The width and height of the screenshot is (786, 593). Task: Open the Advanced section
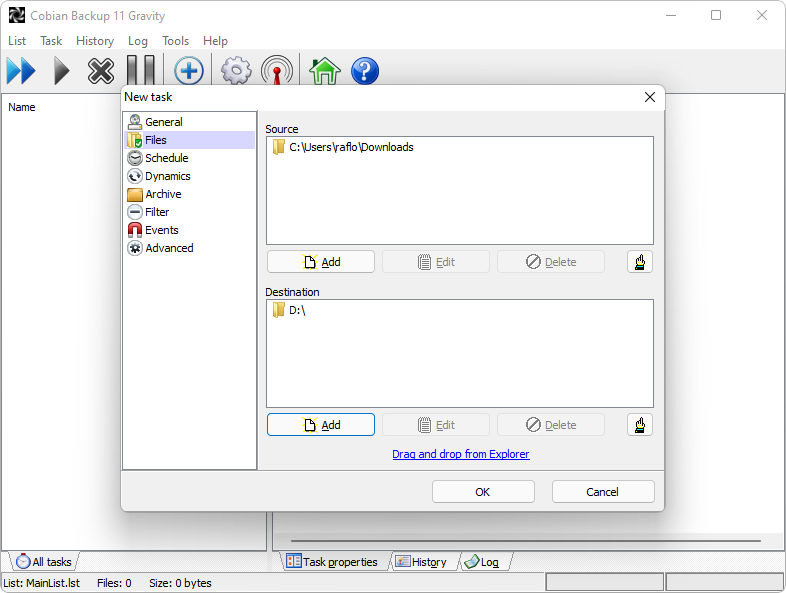tap(189, 248)
